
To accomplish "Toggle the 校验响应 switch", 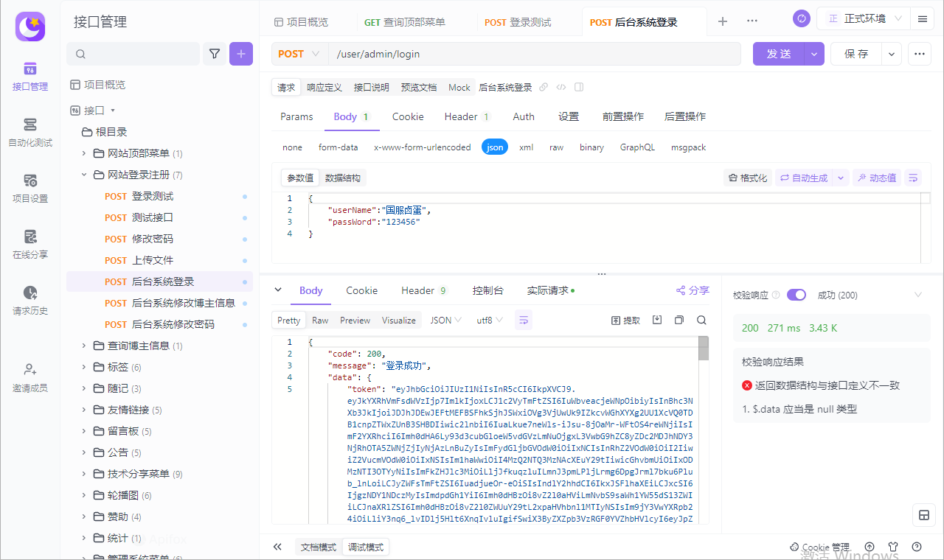I will (x=796, y=295).
